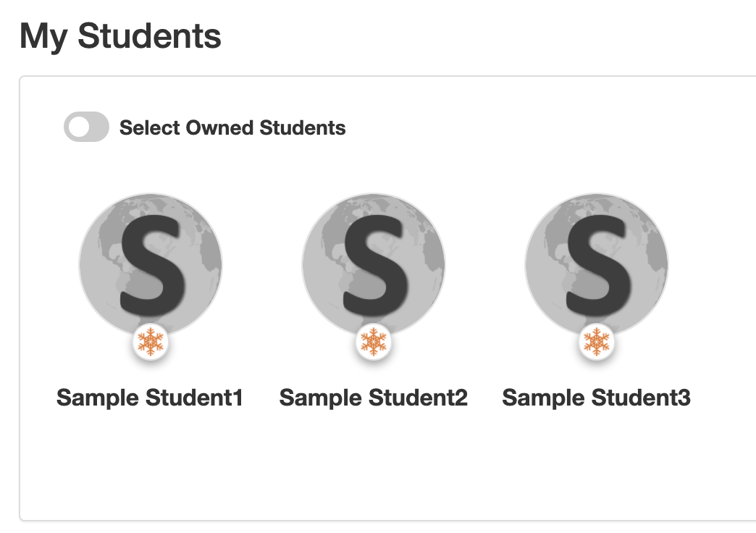This screenshot has width=756, height=533.
Task: Click the snowflake badge under Sample Student2
Action: (x=374, y=342)
